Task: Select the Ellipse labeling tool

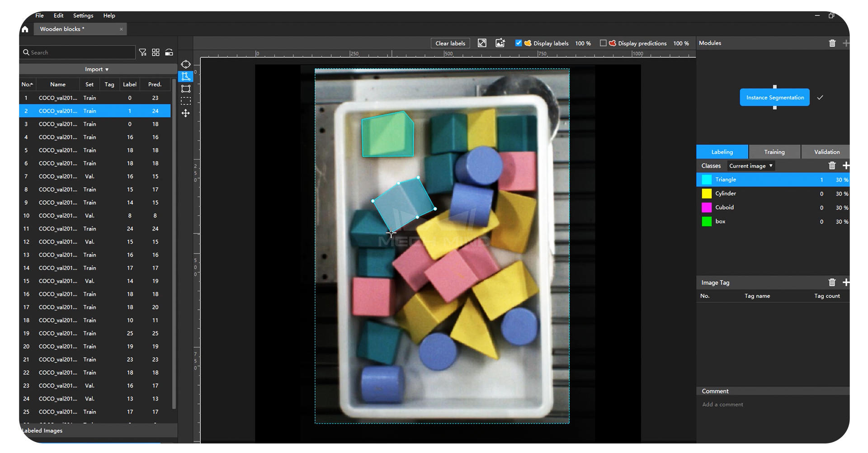Action: click(x=186, y=64)
